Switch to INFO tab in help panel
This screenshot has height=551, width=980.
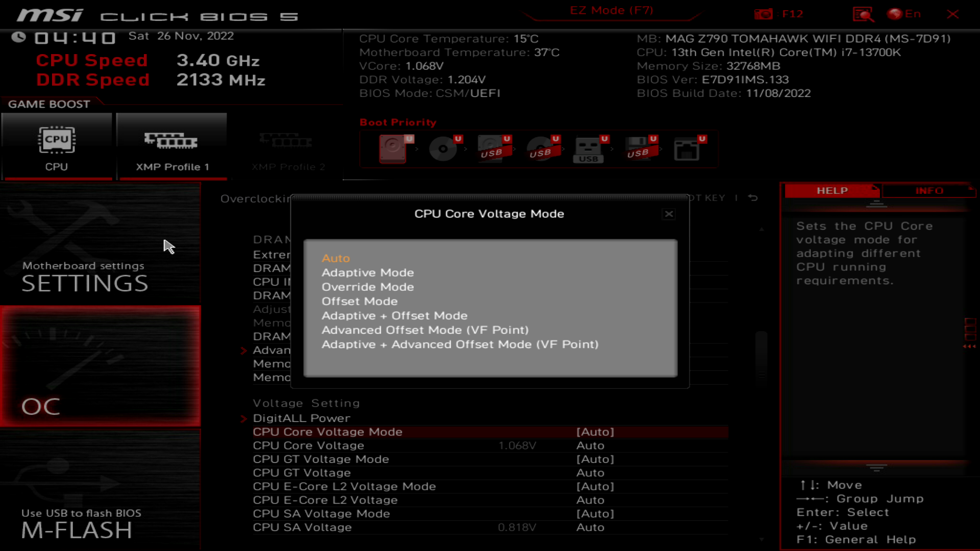(x=929, y=190)
